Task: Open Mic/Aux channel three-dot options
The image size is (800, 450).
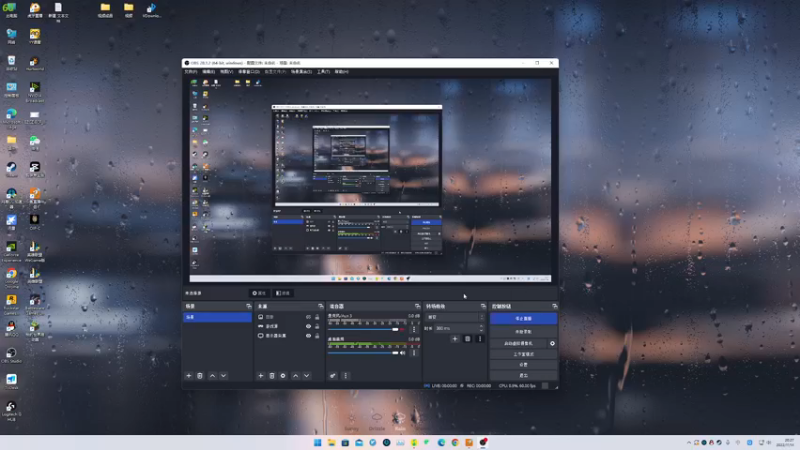Action: pyautogui.click(x=414, y=329)
